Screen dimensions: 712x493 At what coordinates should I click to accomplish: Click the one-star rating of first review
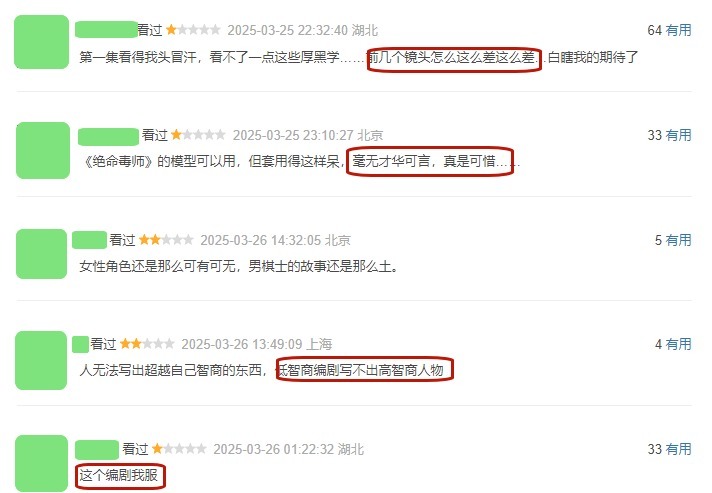click(193, 30)
